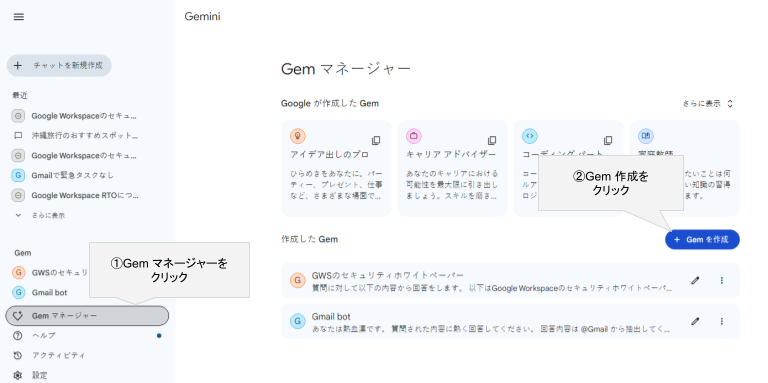The width and height of the screenshot is (768, 383).
Task: Open more options for GWSのセキュリティホワイトペーパー
Action: tap(722, 281)
